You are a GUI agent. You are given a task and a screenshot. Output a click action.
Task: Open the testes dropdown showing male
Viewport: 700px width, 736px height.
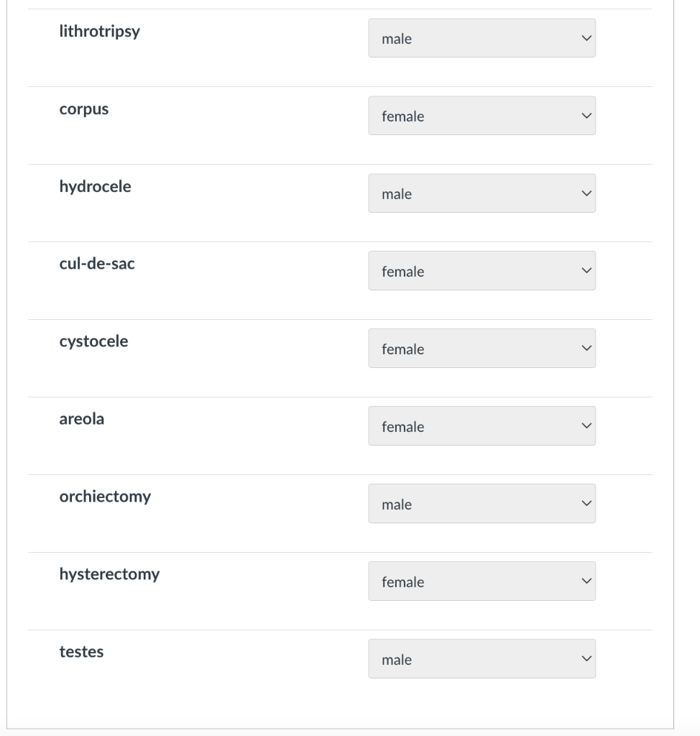click(x=482, y=659)
